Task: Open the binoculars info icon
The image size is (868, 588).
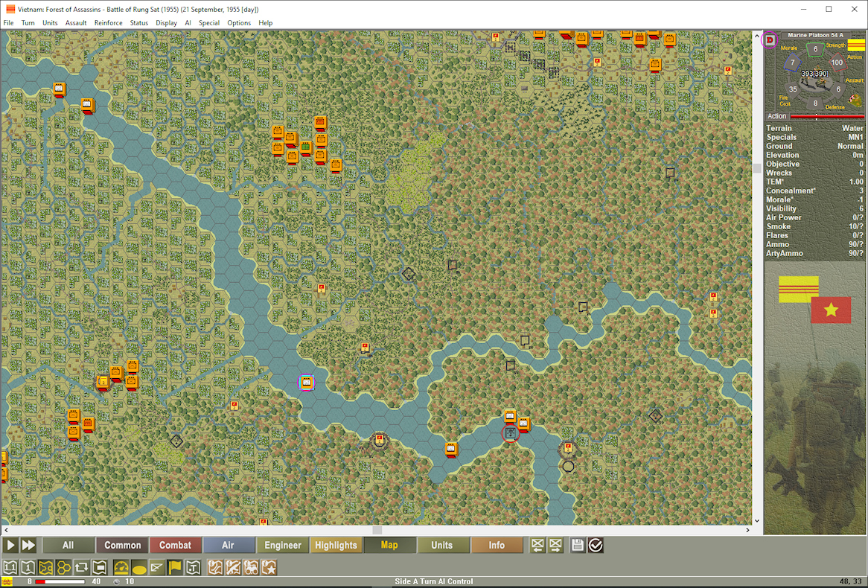Action: pos(251,567)
